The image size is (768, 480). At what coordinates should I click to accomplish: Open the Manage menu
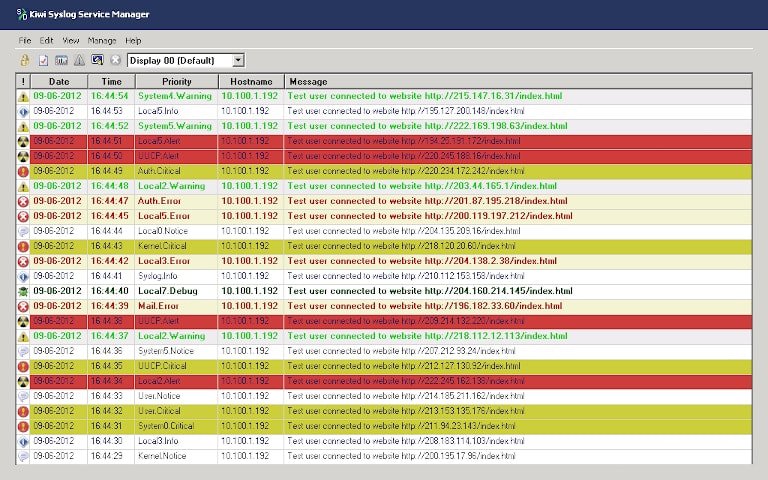coord(102,41)
